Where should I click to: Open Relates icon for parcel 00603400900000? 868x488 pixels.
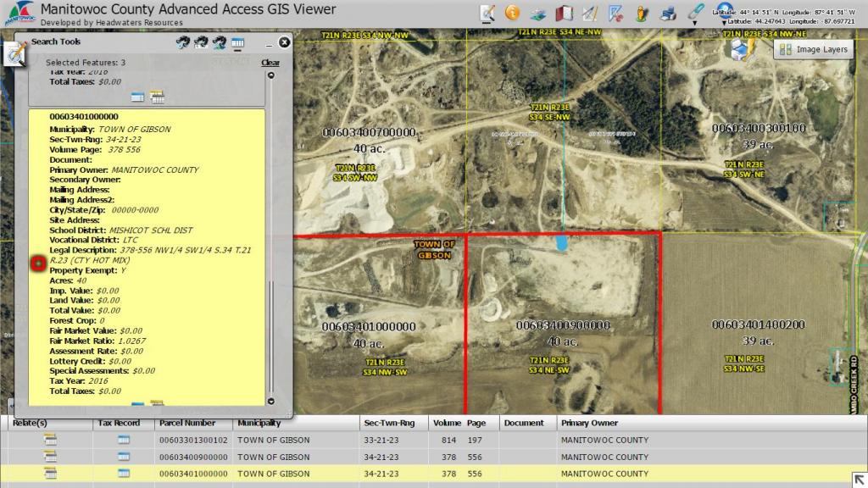pos(50,457)
